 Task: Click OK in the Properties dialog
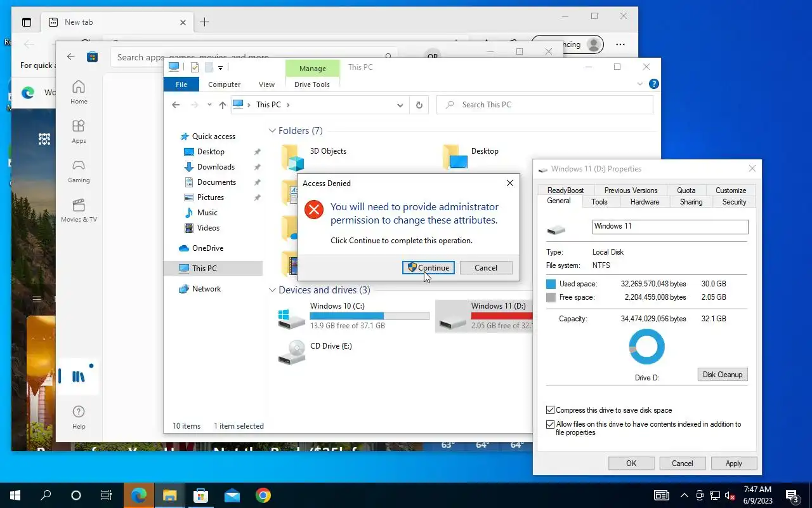pos(631,463)
